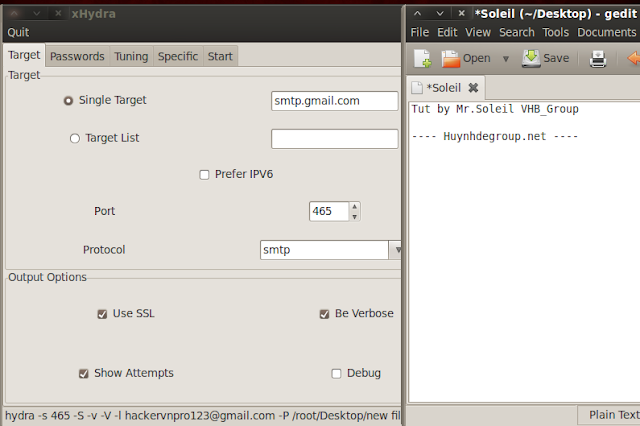The height and width of the screenshot is (426, 640).
Task: Click the New document icon in gedit
Action: [422, 58]
